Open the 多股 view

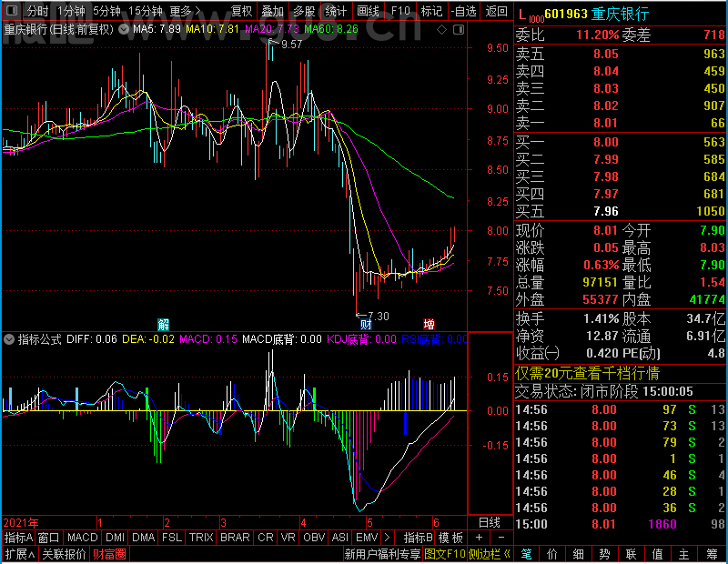point(304,11)
